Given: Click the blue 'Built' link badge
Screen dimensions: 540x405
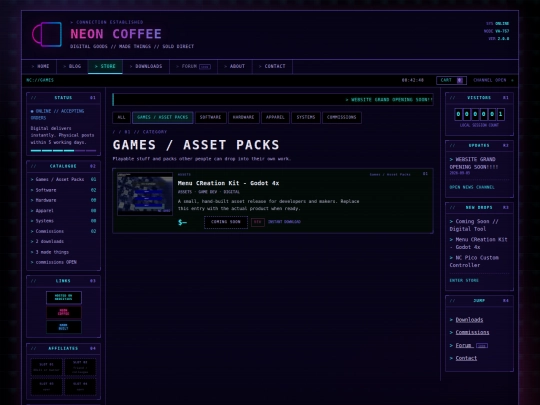Looking at the screenshot, I should tap(64, 327).
